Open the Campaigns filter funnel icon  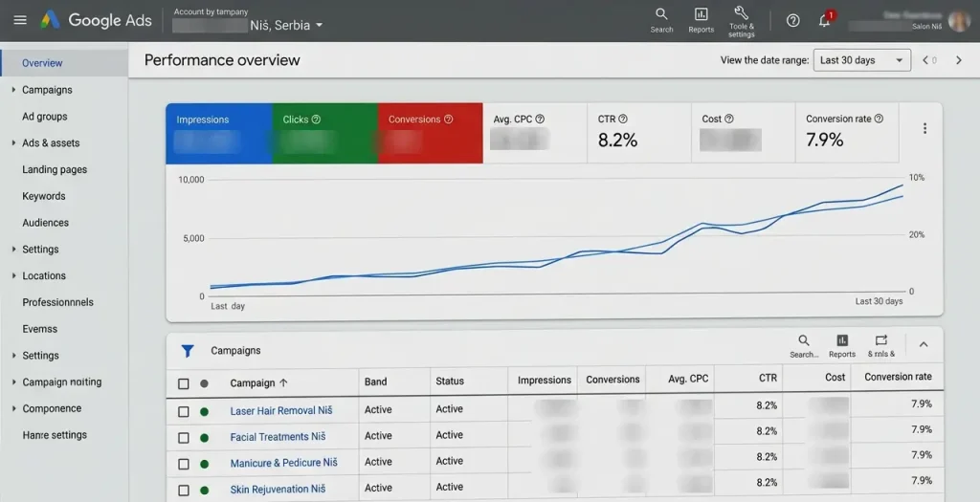click(187, 351)
